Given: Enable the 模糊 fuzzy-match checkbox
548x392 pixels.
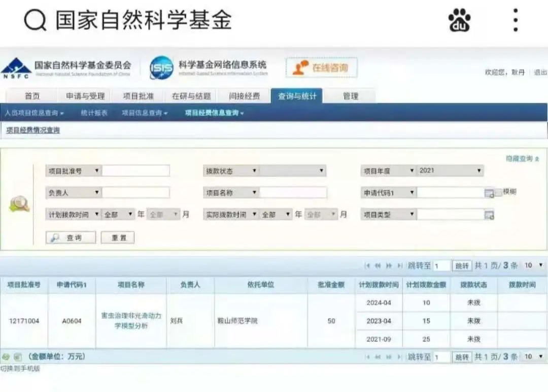Looking at the screenshot, I should point(498,192).
